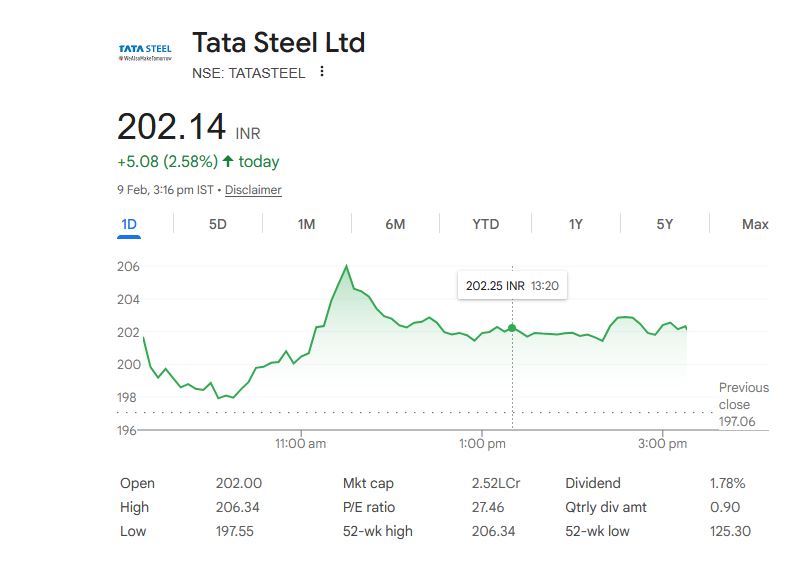This screenshot has height=576, width=788.
Task: Show the Max time range
Action: click(755, 224)
